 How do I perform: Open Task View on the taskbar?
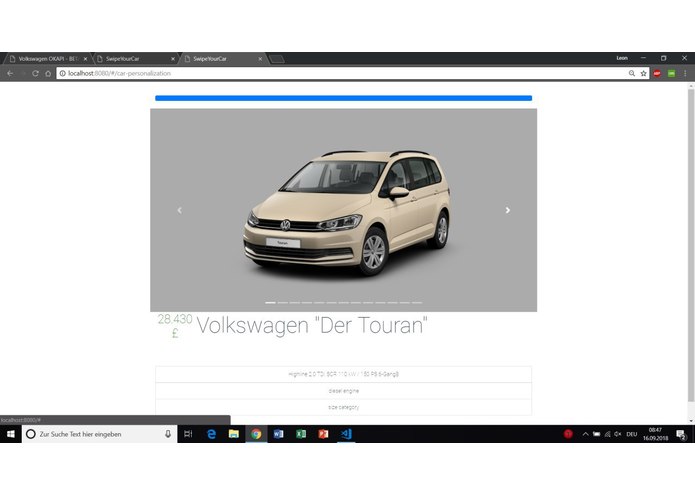click(188, 434)
